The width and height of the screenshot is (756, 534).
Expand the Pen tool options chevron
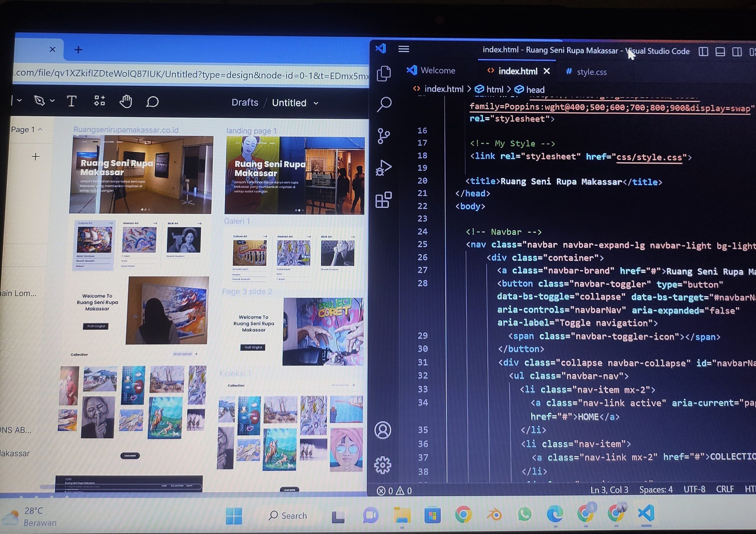coord(52,101)
